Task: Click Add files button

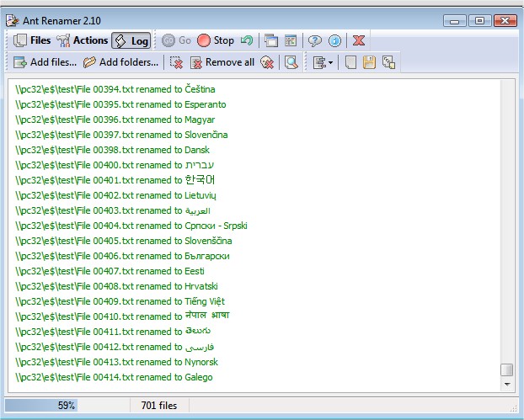Action: pyautogui.click(x=45, y=62)
